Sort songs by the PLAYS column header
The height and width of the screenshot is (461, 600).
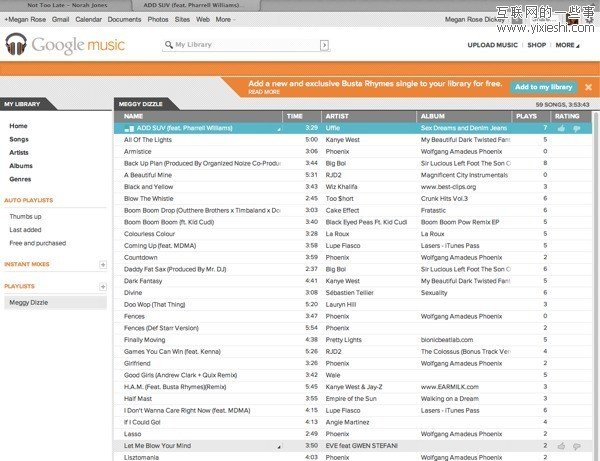pos(525,116)
